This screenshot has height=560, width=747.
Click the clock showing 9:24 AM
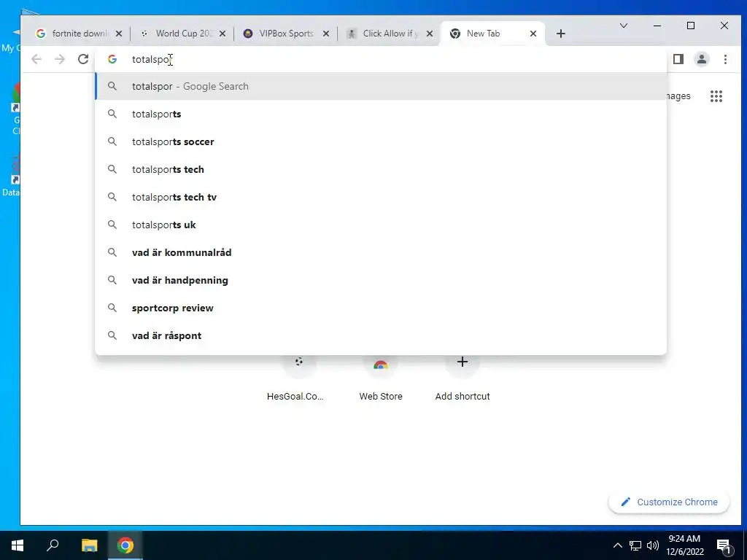pyautogui.click(x=684, y=545)
